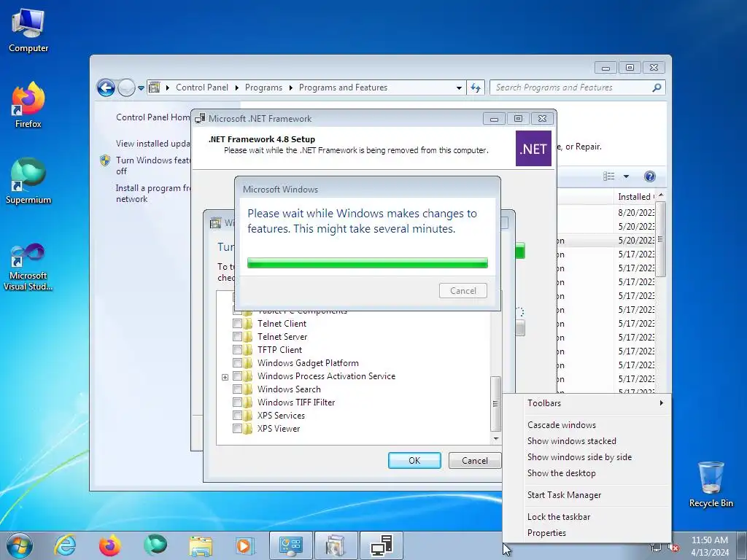Tick the XPS Viewer checkbox

click(237, 429)
